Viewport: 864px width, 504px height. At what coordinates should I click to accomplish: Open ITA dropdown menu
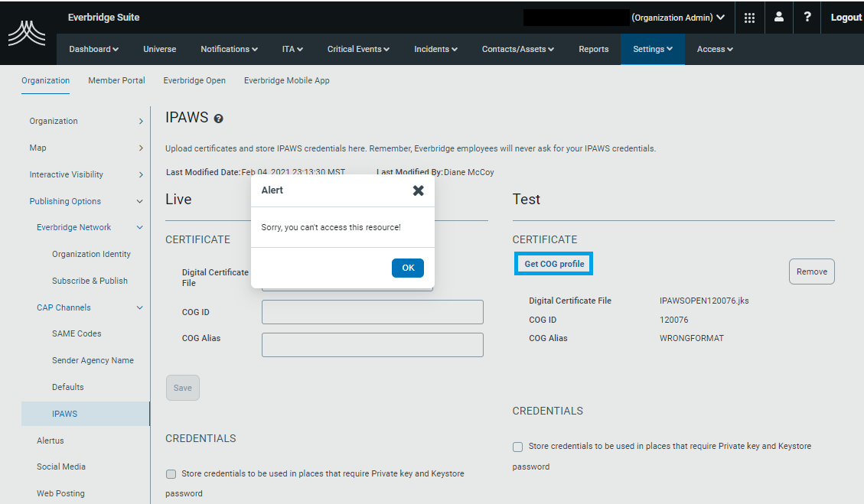click(292, 49)
